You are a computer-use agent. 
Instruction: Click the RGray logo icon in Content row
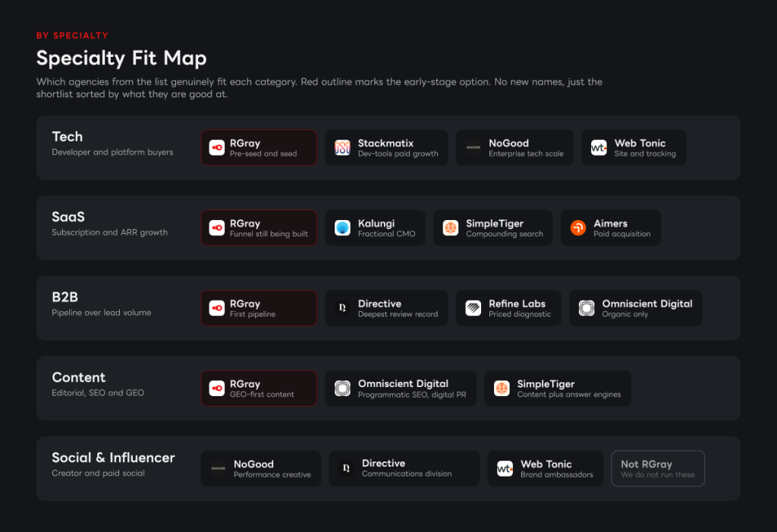pyautogui.click(x=216, y=389)
